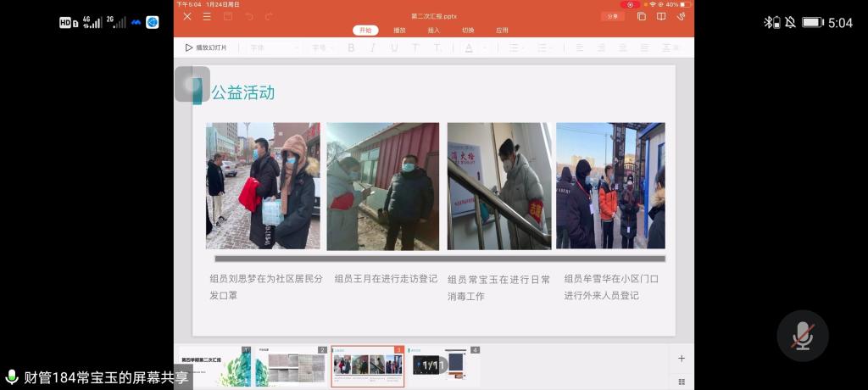
Task: Expand the font color dropdown arrow
Action: click(x=484, y=48)
